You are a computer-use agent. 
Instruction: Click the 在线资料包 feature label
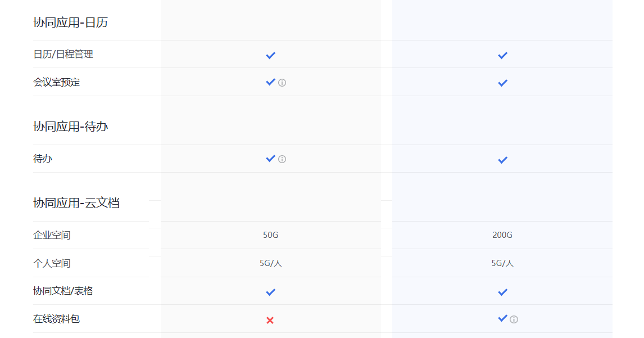(56, 319)
